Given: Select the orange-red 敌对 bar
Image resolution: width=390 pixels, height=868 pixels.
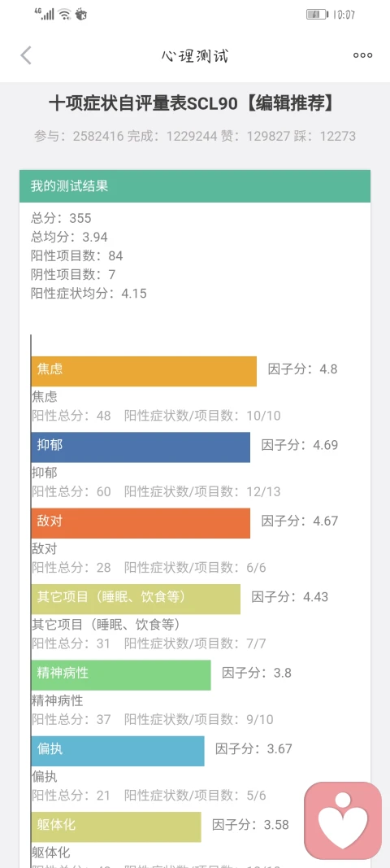Looking at the screenshot, I should 141,522.
